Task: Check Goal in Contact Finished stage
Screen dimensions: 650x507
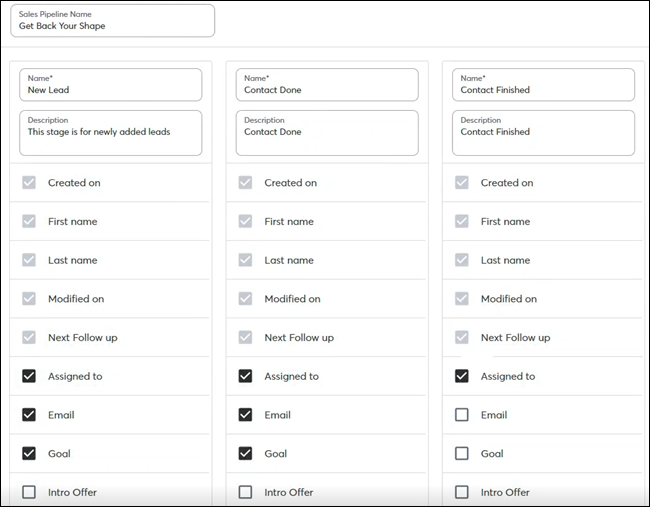Action: 462,453
